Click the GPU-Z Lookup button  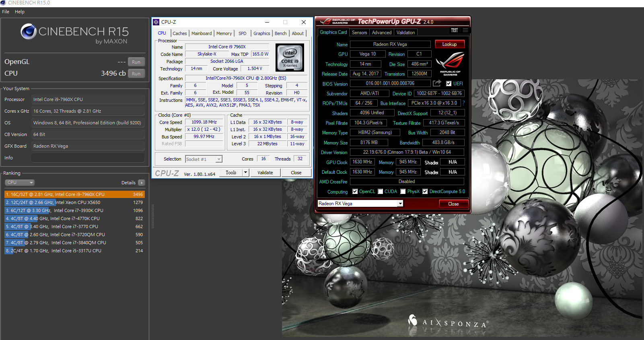point(450,44)
